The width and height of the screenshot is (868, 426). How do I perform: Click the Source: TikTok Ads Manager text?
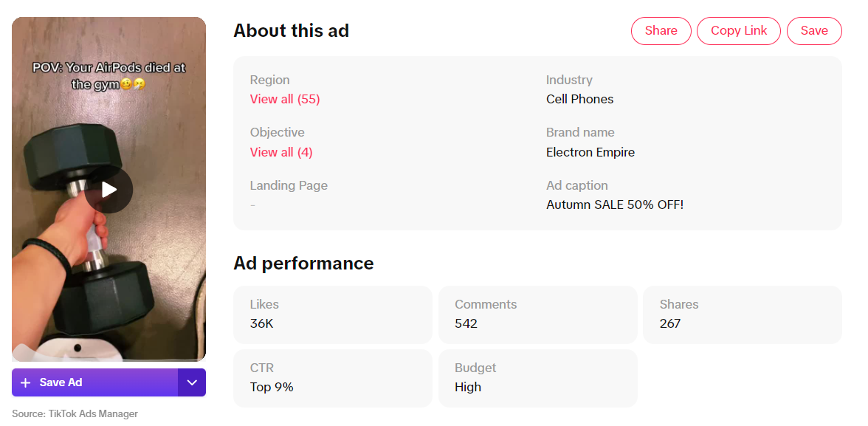[75, 413]
